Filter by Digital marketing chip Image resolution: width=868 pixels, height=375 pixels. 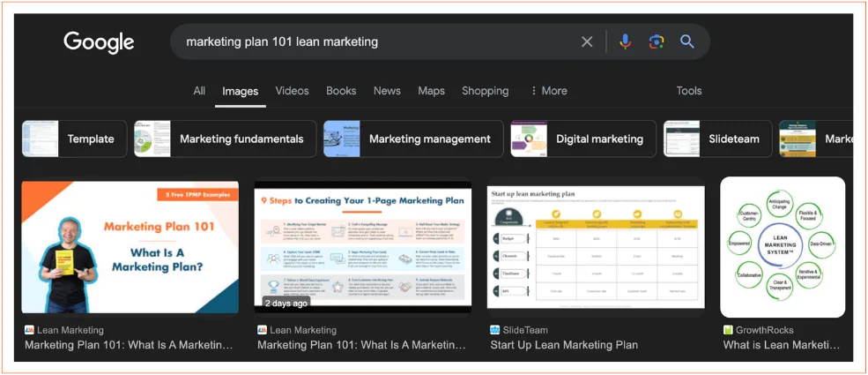click(582, 139)
